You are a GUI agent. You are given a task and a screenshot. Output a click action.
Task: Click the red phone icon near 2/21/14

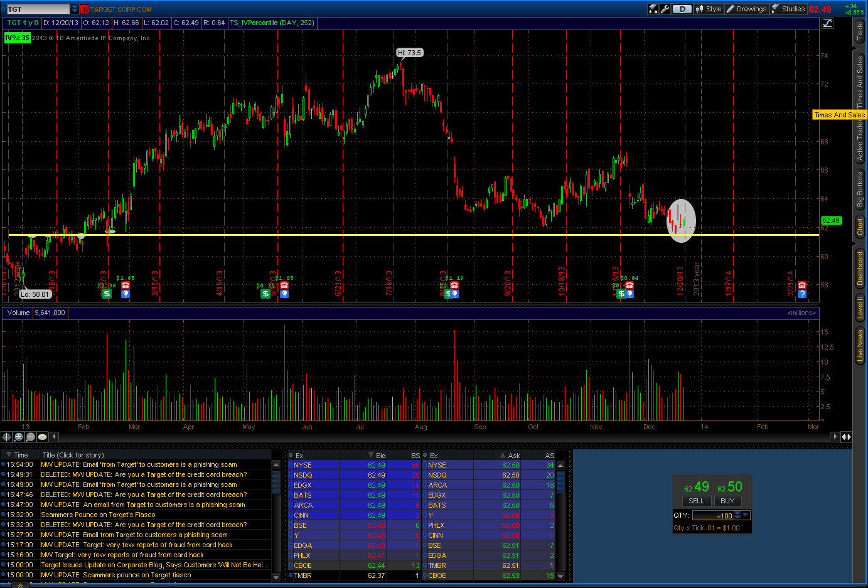click(x=802, y=286)
